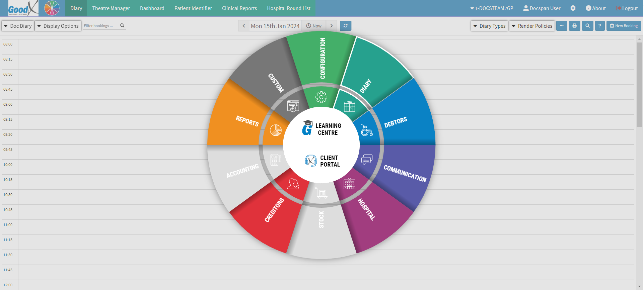Open the Client Portal from the wheel centre
Viewport: 644px width, 290px height.
(322, 161)
